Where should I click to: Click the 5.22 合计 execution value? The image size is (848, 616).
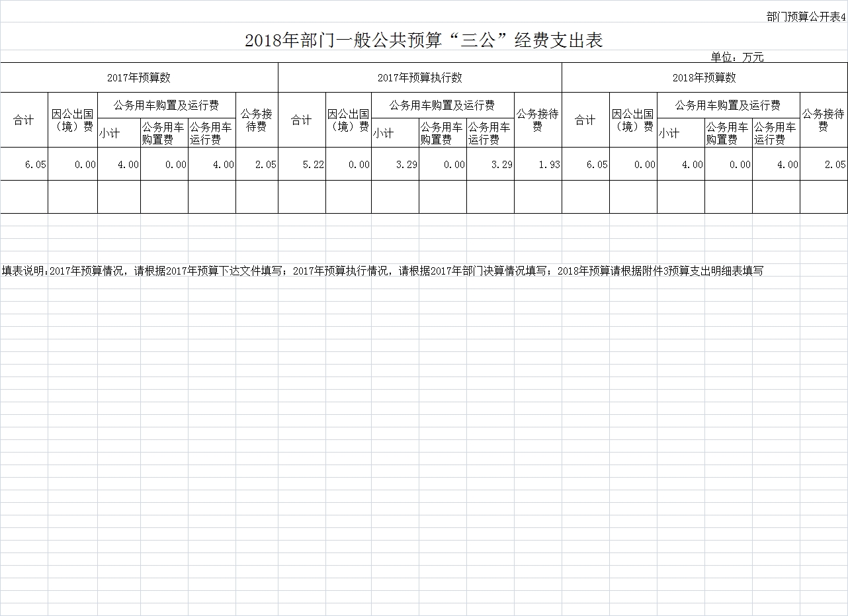302,164
